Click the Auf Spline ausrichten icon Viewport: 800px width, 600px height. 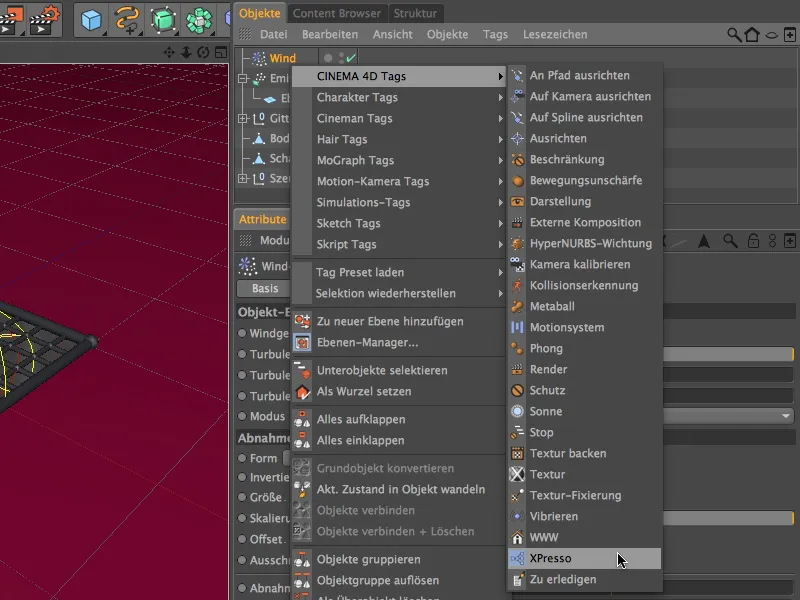(517, 117)
